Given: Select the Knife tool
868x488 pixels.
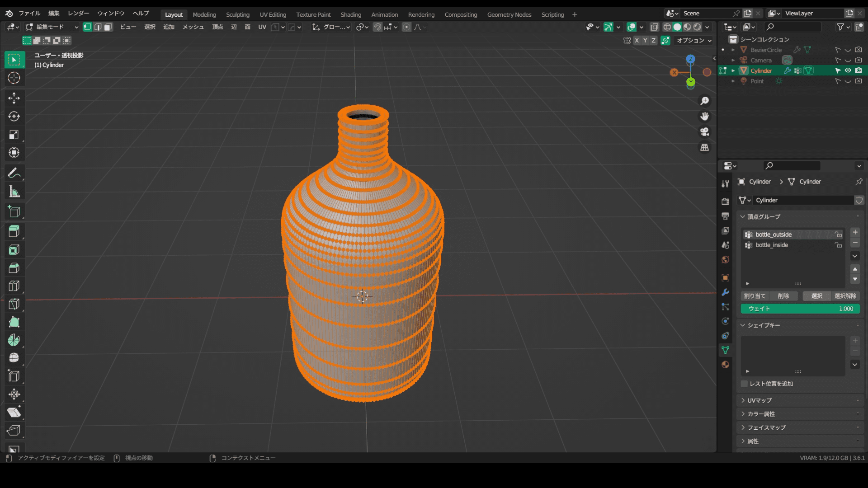Looking at the screenshot, I should 14,304.
